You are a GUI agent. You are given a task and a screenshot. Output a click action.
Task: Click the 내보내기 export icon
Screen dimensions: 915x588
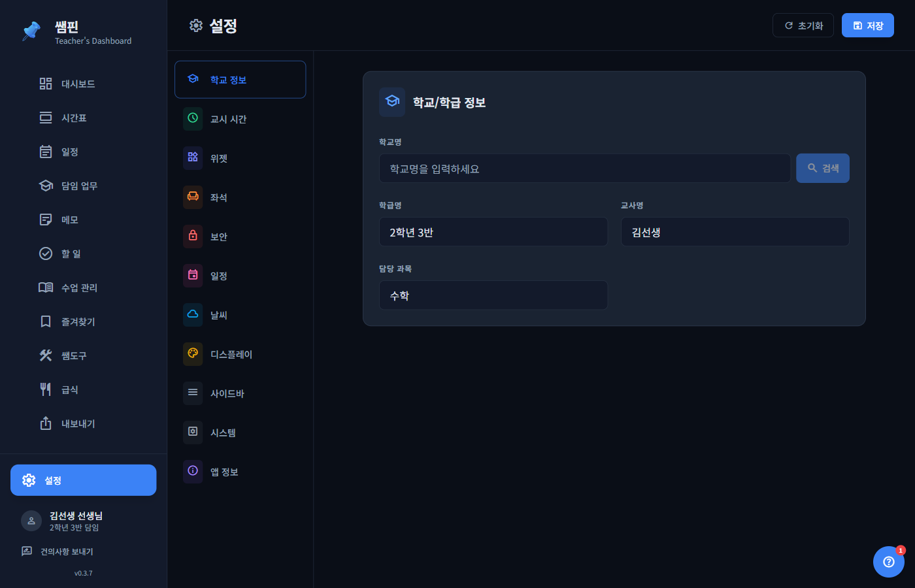[45, 423]
